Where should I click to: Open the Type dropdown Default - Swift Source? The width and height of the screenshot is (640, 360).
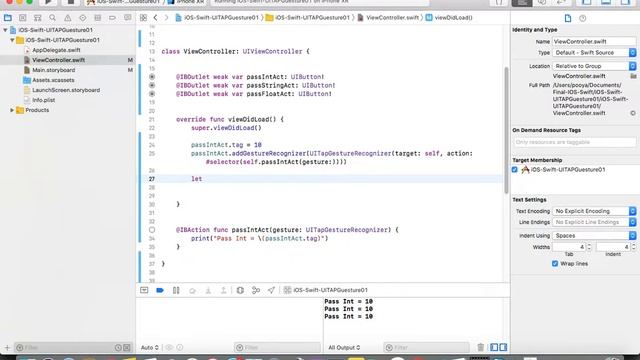tap(594, 53)
